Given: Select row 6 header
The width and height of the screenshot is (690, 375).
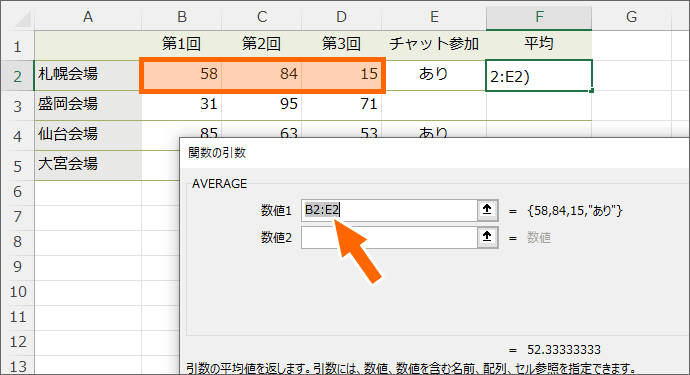Looking at the screenshot, I should [x=18, y=191].
